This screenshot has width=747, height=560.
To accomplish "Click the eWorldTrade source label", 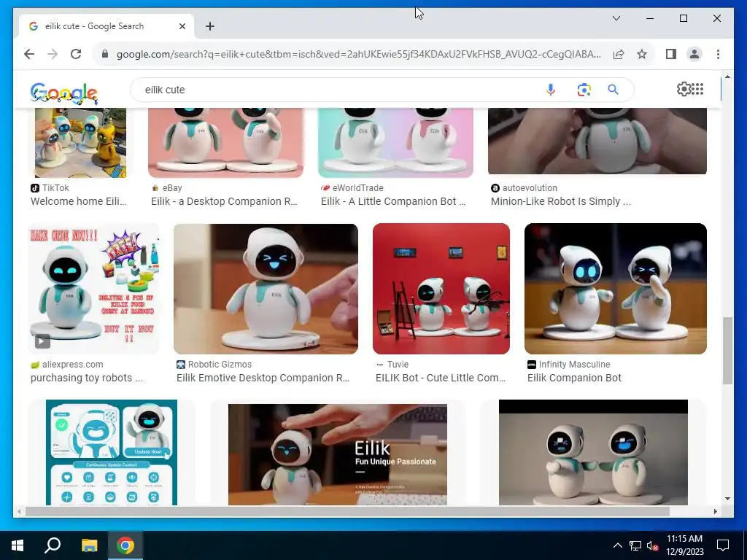I will click(357, 188).
